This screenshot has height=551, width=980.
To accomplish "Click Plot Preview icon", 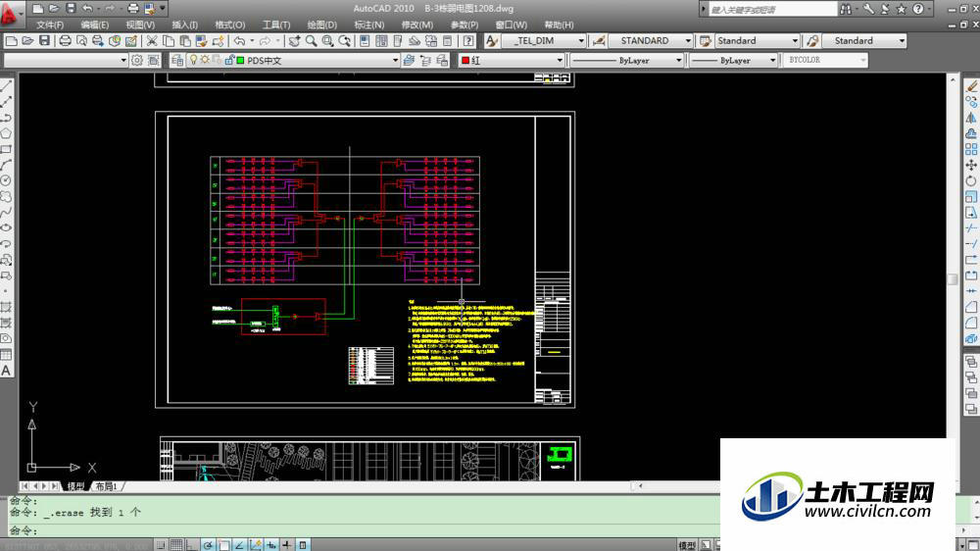I will click(81, 41).
